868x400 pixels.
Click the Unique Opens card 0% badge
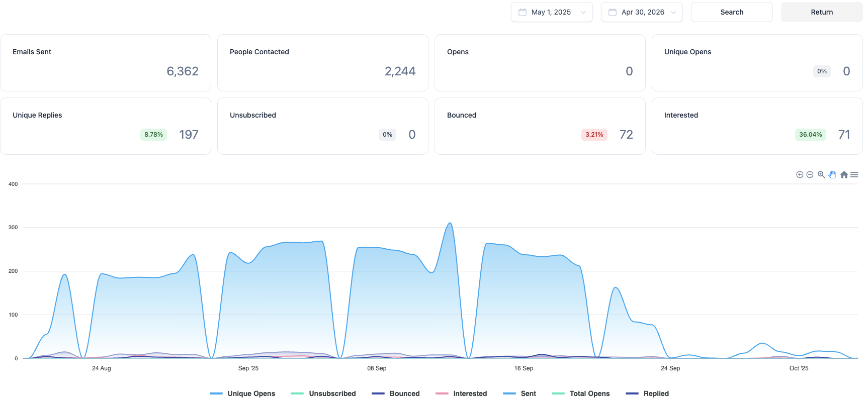point(822,71)
